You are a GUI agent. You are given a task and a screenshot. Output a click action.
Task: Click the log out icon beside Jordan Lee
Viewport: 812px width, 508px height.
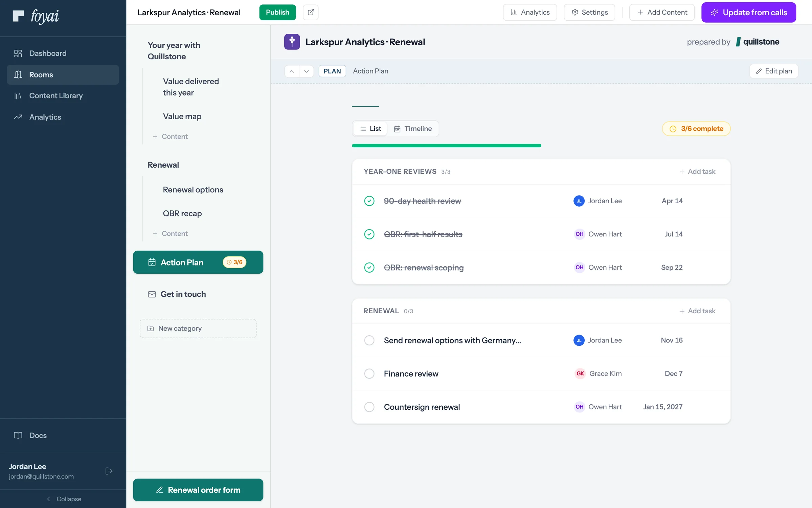pyautogui.click(x=109, y=471)
